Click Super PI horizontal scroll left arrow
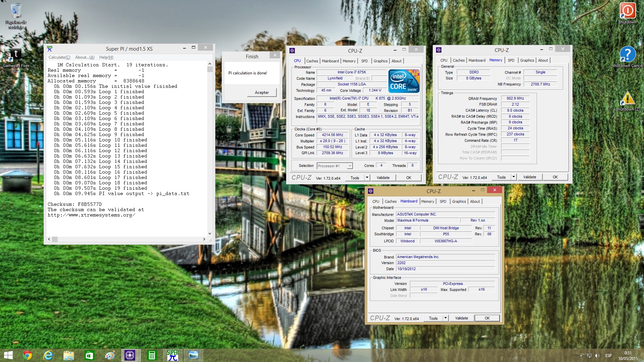 coord(49,239)
